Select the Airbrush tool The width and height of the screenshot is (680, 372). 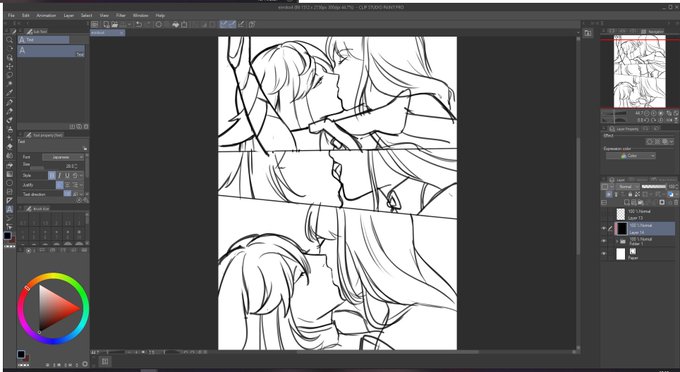coord(10,129)
